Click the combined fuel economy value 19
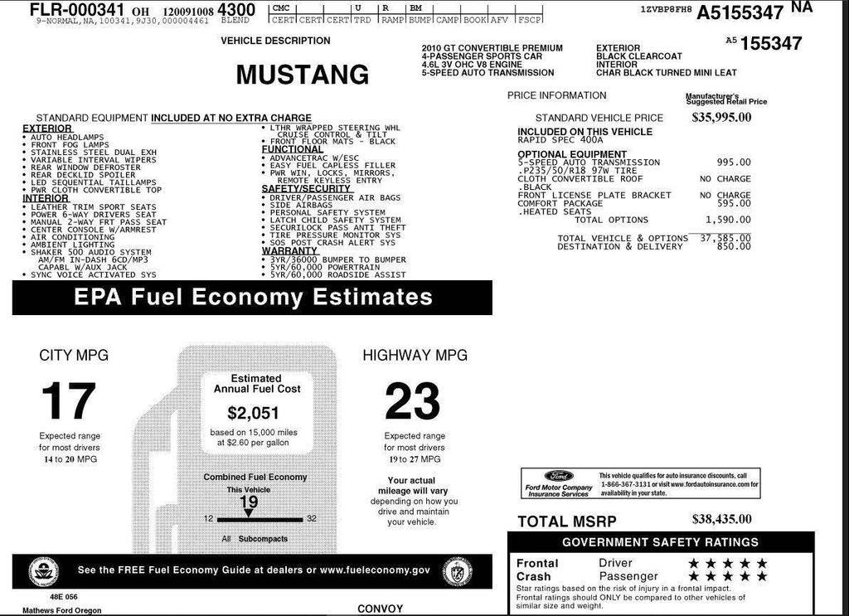 point(249,502)
